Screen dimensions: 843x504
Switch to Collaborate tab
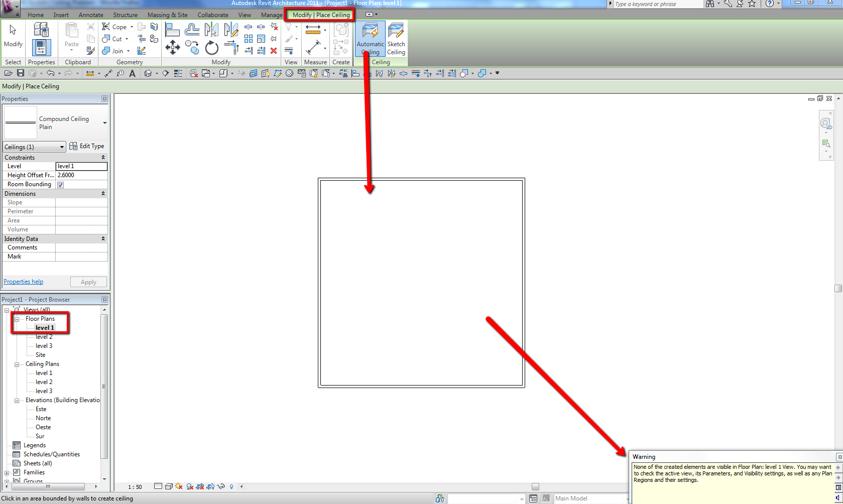click(213, 15)
